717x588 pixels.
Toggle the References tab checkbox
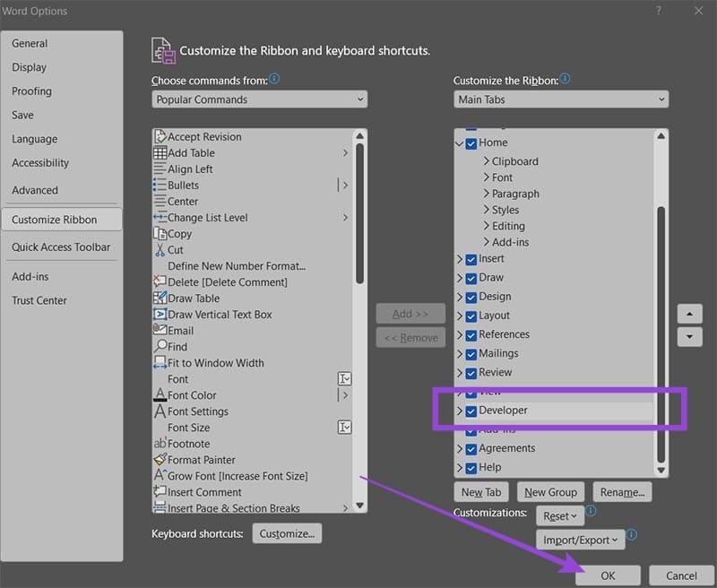[x=471, y=335]
